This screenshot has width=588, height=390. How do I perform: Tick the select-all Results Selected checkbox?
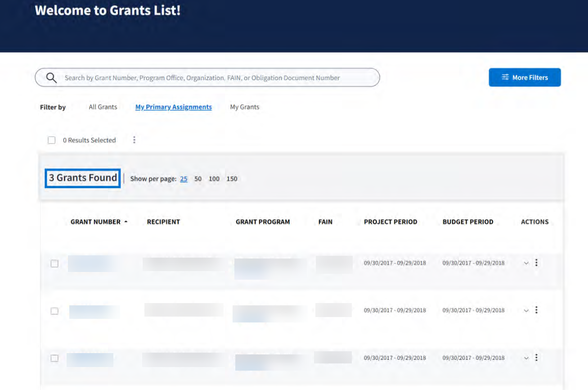(x=52, y=141)
